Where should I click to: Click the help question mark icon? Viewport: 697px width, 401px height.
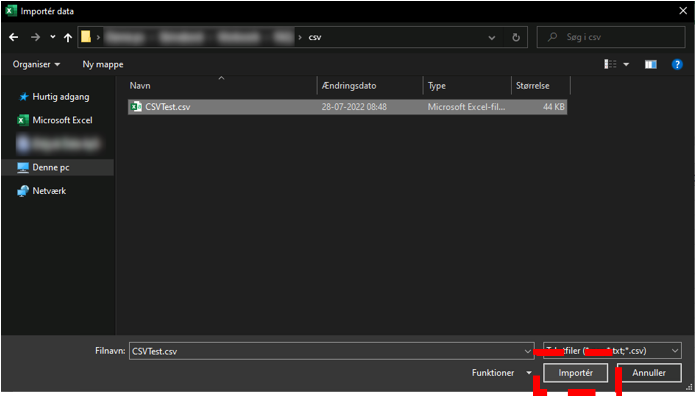(x=677, y=64)
